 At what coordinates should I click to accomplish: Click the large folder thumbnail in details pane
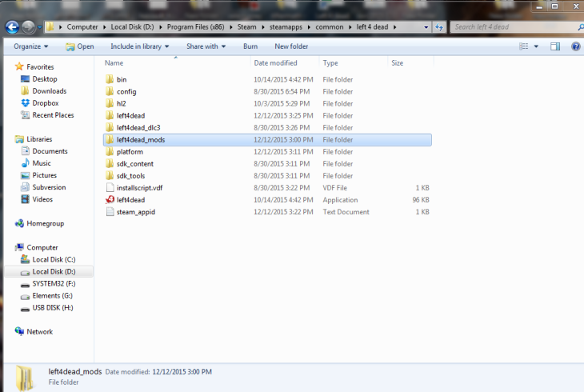(25, 378)
